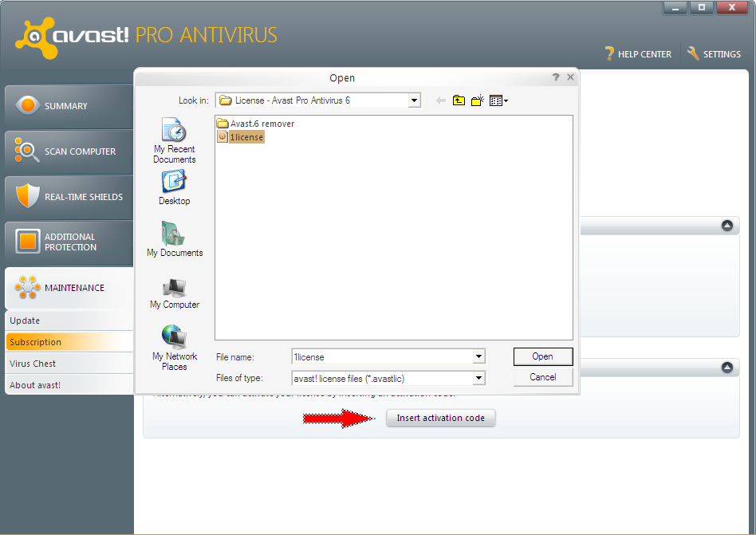Collapse the upper panel with the chevron

(726, 226)
